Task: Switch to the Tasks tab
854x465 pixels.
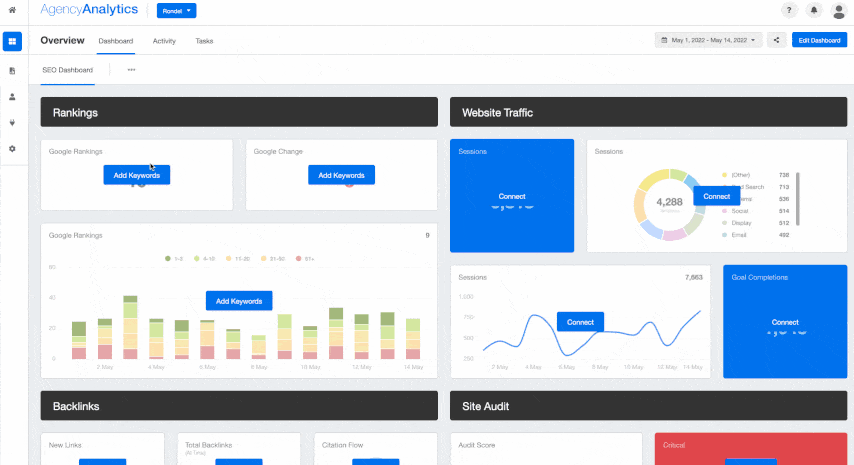Action: click(x=204, y=41)
